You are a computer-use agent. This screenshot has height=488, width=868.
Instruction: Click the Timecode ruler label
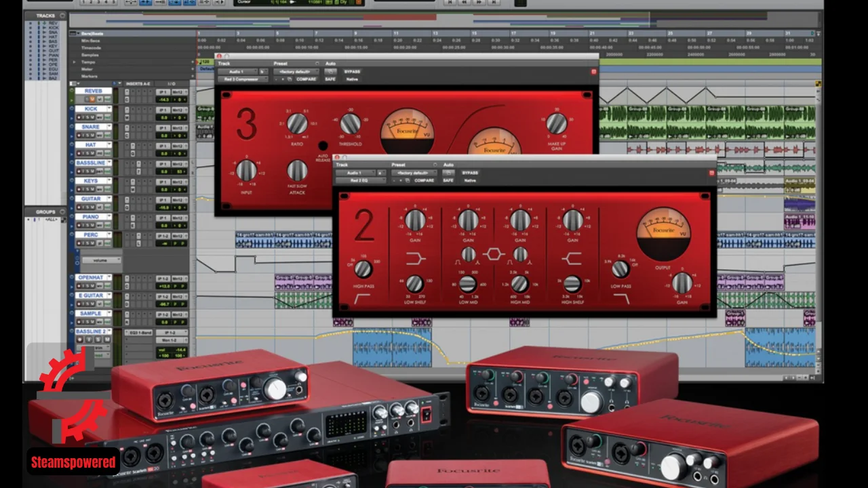click(90, 47)
